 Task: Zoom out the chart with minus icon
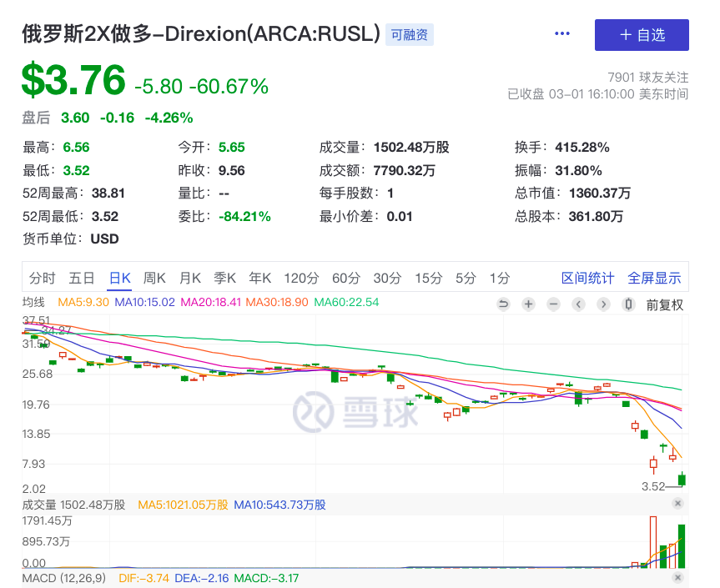pos(553,304)
